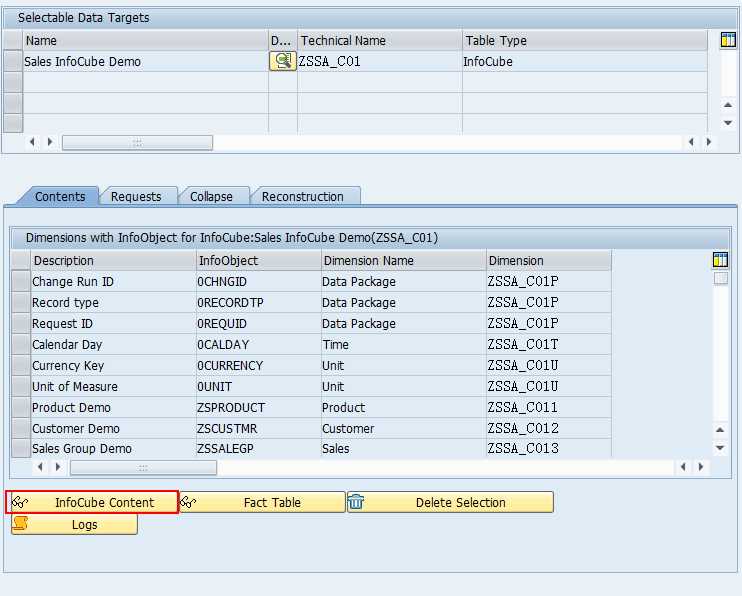
Task: Select the Calendar Day row selector
Action: [x=21, y=344]
